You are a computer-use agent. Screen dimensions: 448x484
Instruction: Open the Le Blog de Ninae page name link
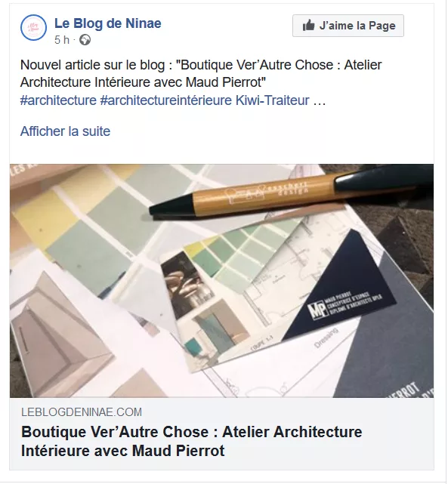tap(108, 23)
